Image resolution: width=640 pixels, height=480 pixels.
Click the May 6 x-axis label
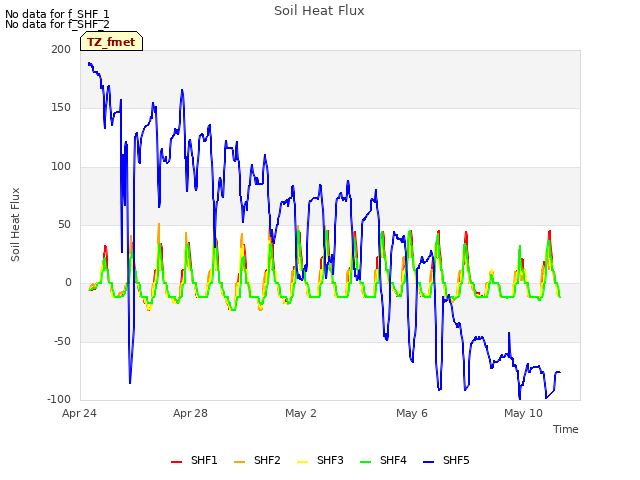[x=412, y=413]
